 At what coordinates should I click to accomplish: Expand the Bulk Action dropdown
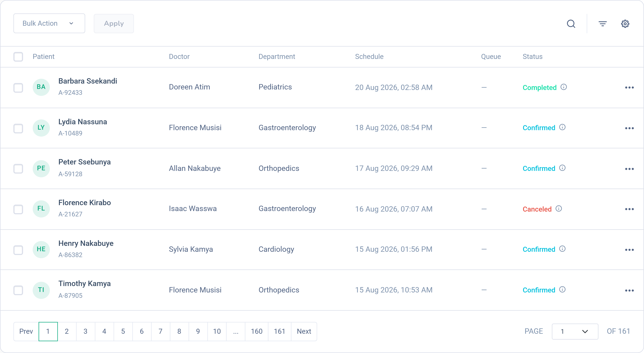click(x=49, y=24)
